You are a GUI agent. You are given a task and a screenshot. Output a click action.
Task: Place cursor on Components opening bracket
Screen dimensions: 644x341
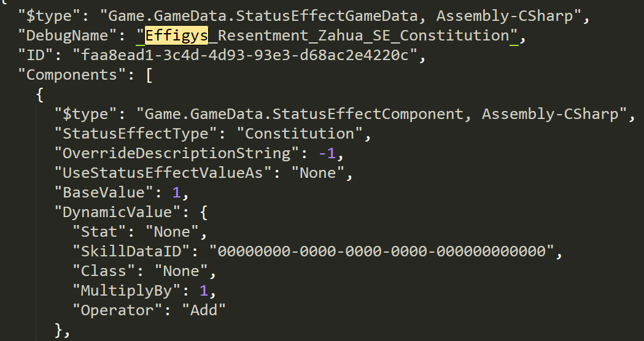click(149, 75)
